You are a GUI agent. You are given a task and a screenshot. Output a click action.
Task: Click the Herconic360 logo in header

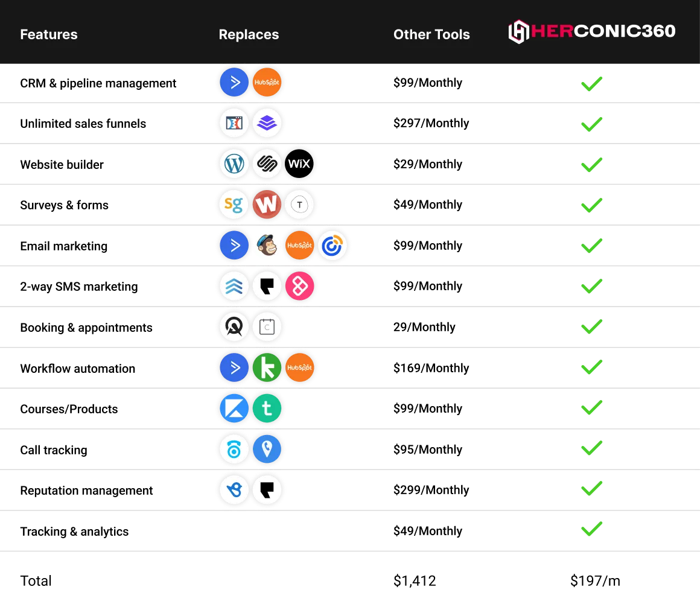591,31
